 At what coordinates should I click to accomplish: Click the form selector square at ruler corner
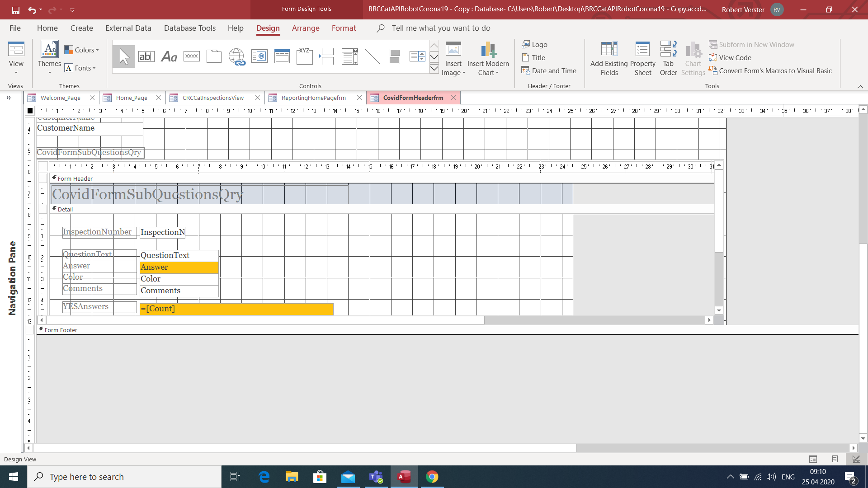click(x=30, y=111)
